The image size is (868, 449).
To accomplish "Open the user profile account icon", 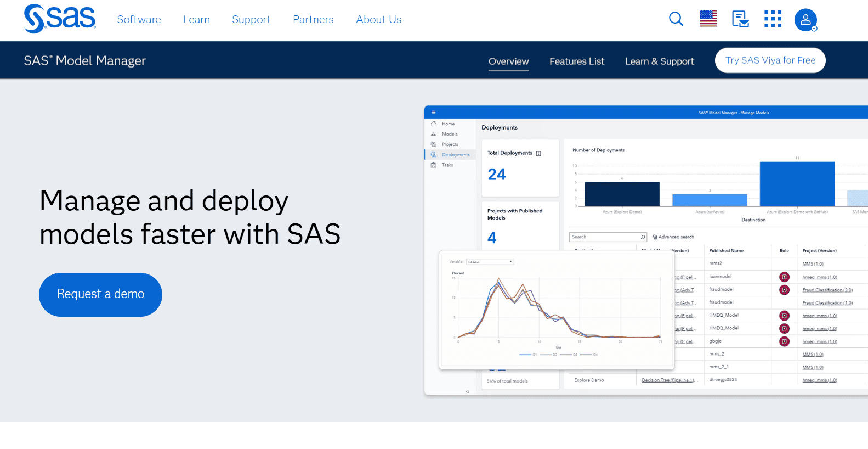I will coord(805,20).
